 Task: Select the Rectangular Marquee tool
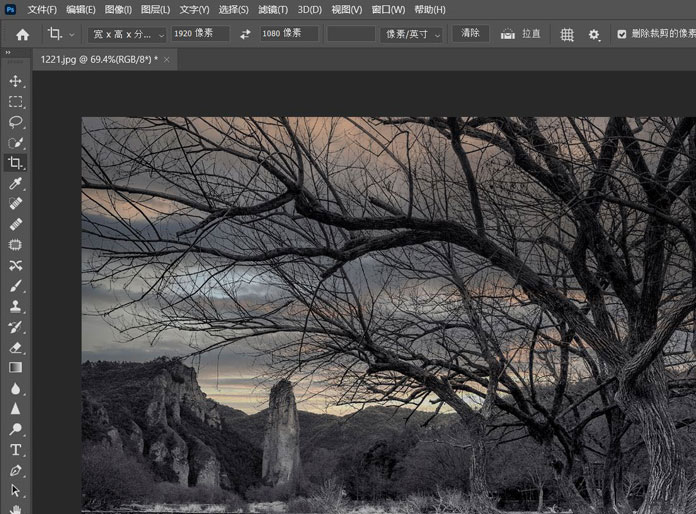coord(15,102)
